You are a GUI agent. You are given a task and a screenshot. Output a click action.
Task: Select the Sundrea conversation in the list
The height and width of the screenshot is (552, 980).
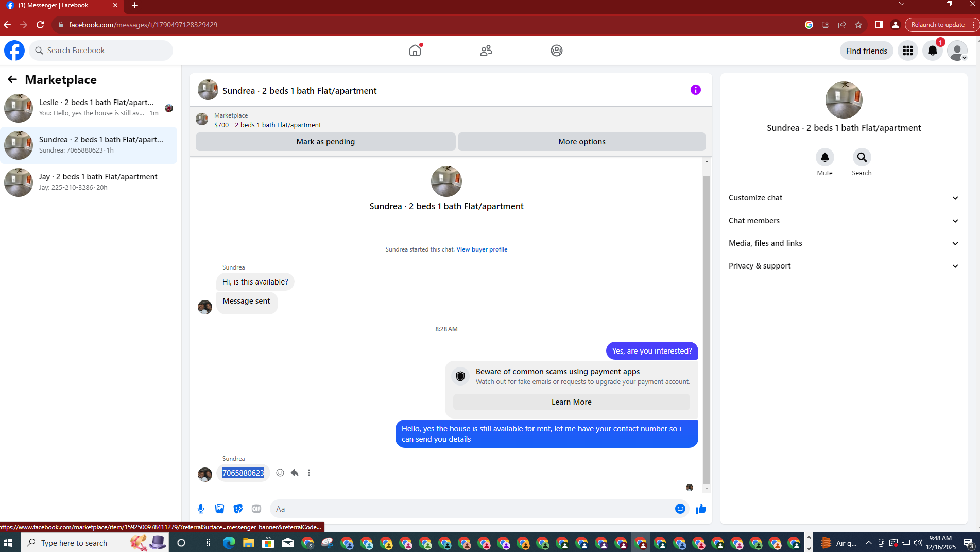89,145
